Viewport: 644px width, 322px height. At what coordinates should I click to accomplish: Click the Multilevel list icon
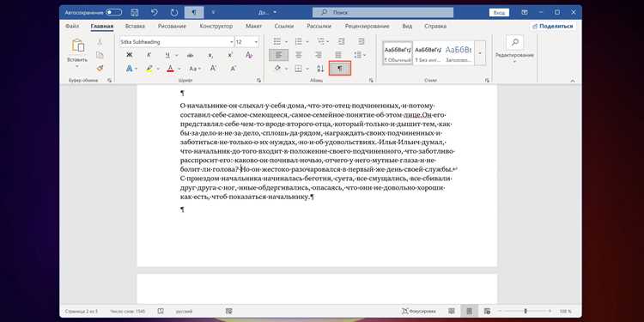320,41
